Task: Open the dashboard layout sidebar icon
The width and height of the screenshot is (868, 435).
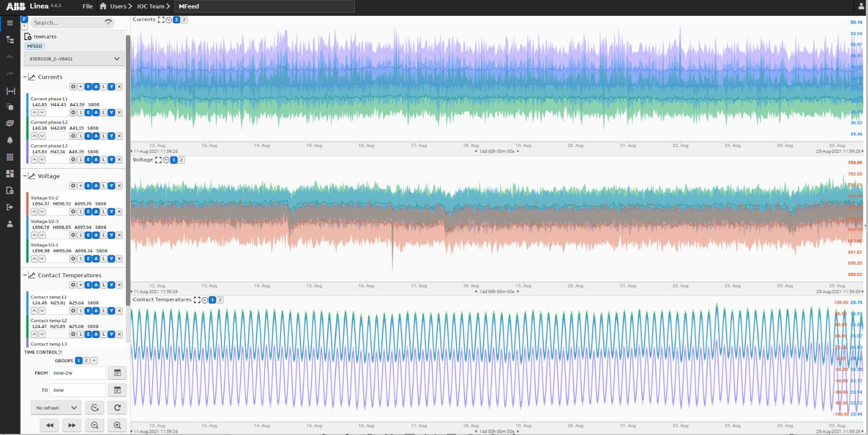Action: [x=10, y=174]
